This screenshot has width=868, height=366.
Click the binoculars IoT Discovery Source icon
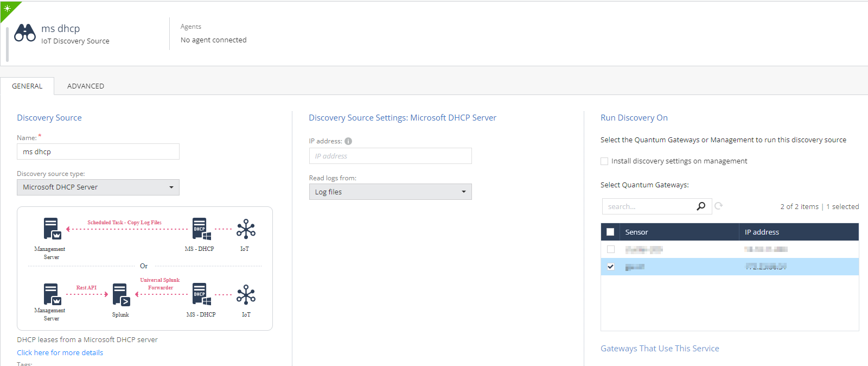[25, 33]
